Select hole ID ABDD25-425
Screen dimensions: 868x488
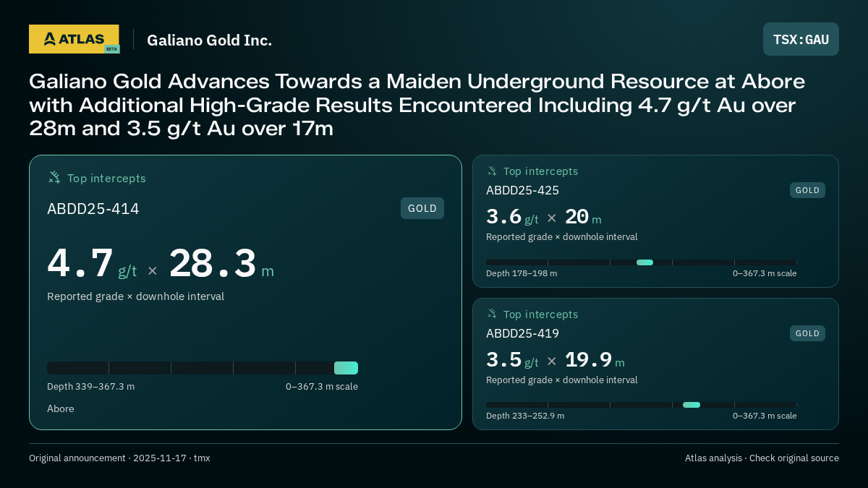pyautogui.click(x=522, y=190)
